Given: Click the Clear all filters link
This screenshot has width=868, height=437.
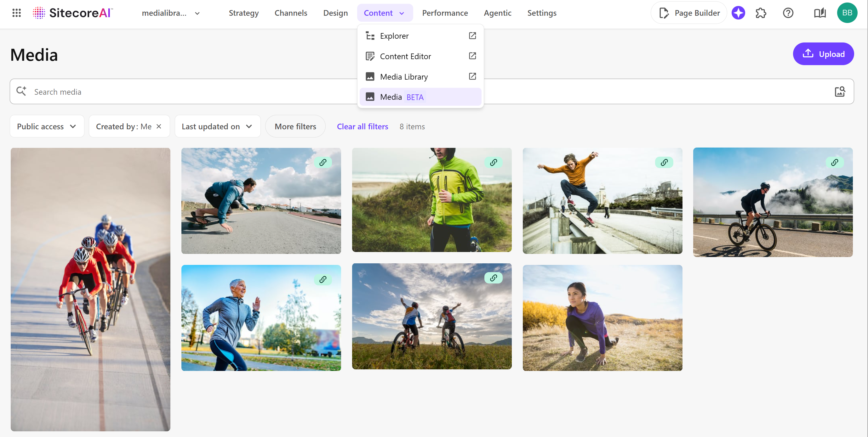Looking at the screenshot, I should pyautogui.click(x=362, y=126).
